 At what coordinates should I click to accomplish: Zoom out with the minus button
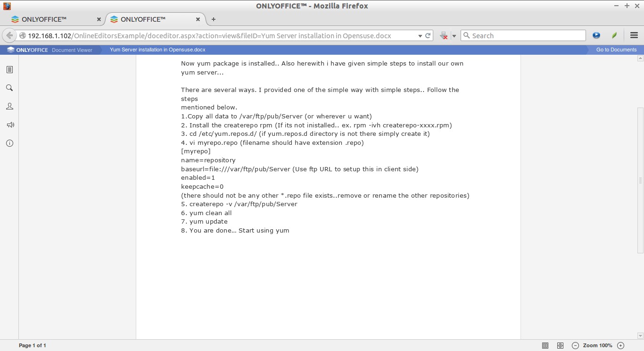[x=575, y=345]
